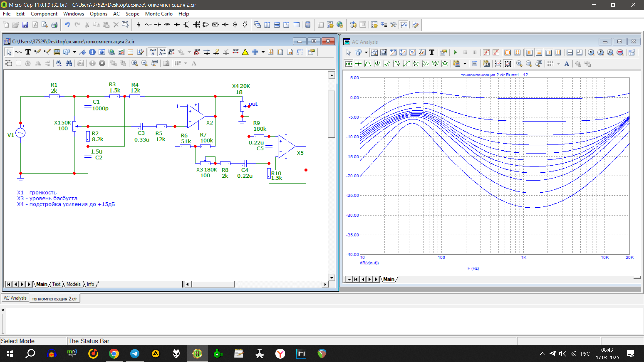Image resolution: width=644 pixels, height=362 pixels.
Task: Select the opamp component tool
Action: pyautogui.click(x=206, y=25)
